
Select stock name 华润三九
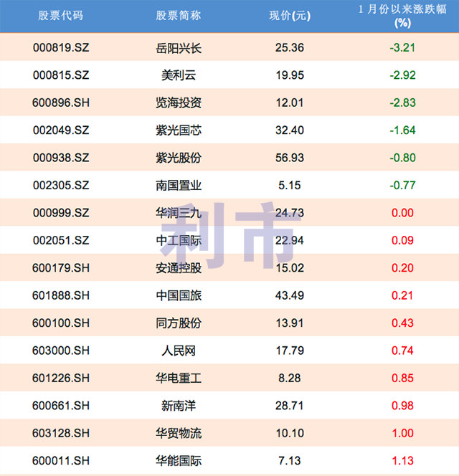(179, 213)
